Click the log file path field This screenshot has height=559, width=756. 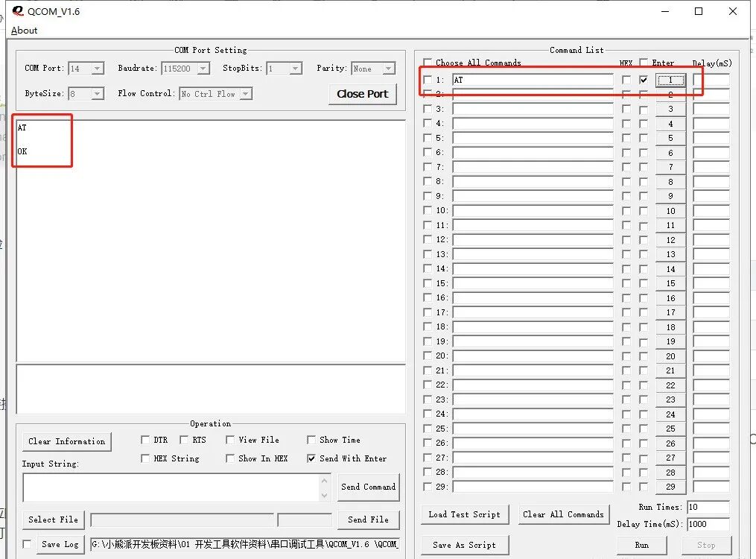pyautogui.click(x=245, y=545)
